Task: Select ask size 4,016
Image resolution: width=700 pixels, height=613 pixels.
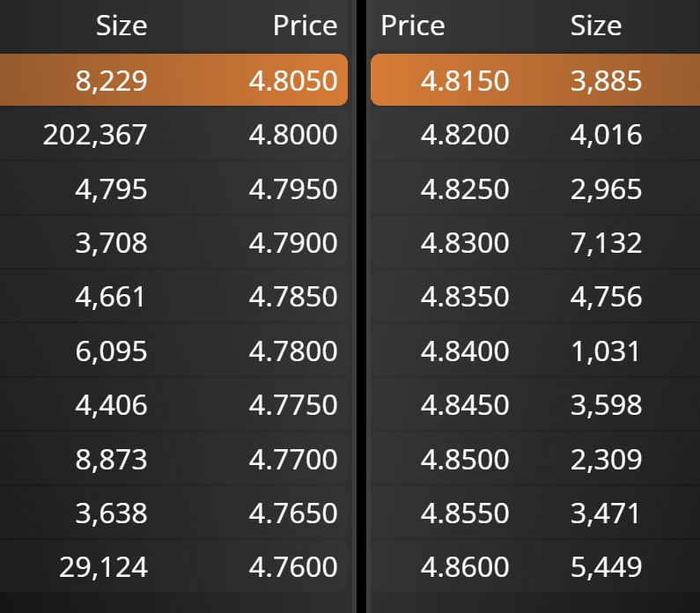Action: pyautogui.click(x=606, y=135)
